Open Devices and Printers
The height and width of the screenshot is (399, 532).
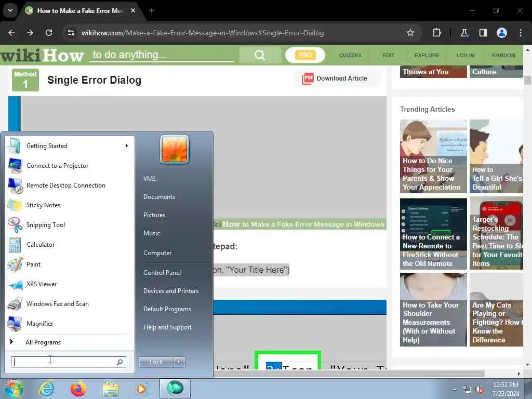(x=170, y=291)
